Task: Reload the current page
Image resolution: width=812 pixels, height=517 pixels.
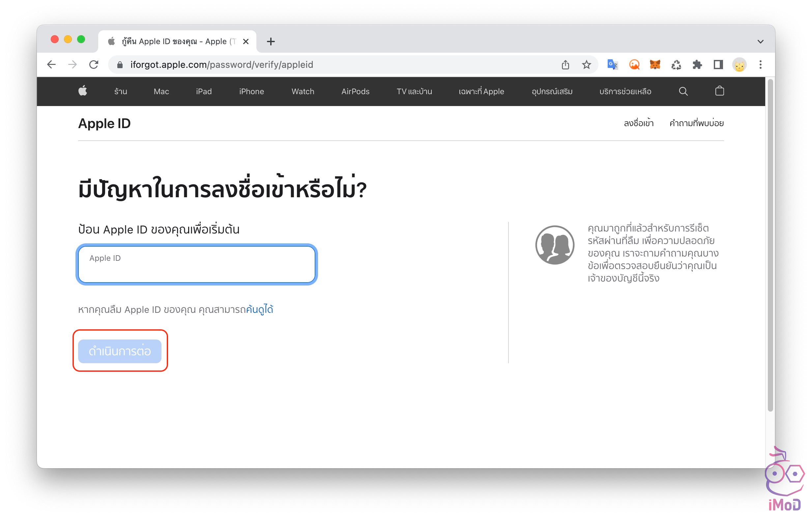Action: point(94,64)
